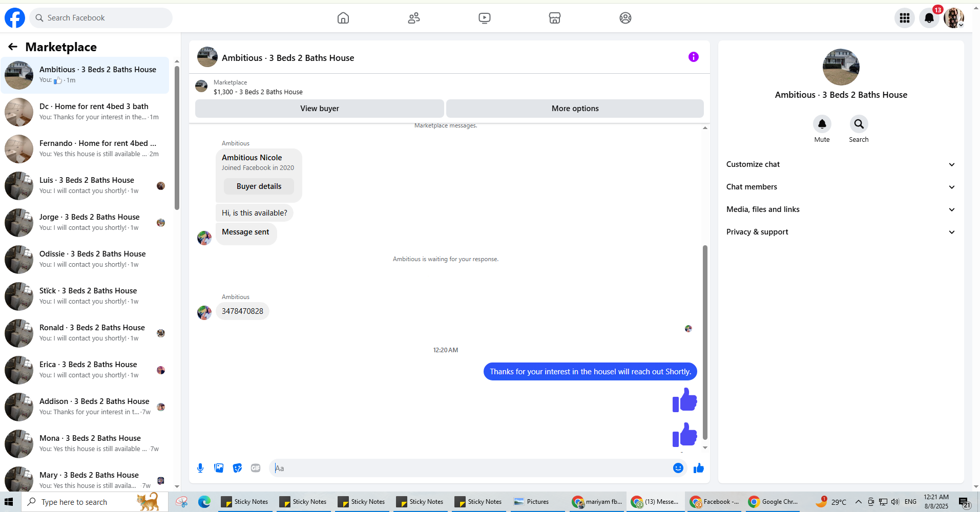Open the Marketplace icon in top navigation

click(x=555, y=18)
